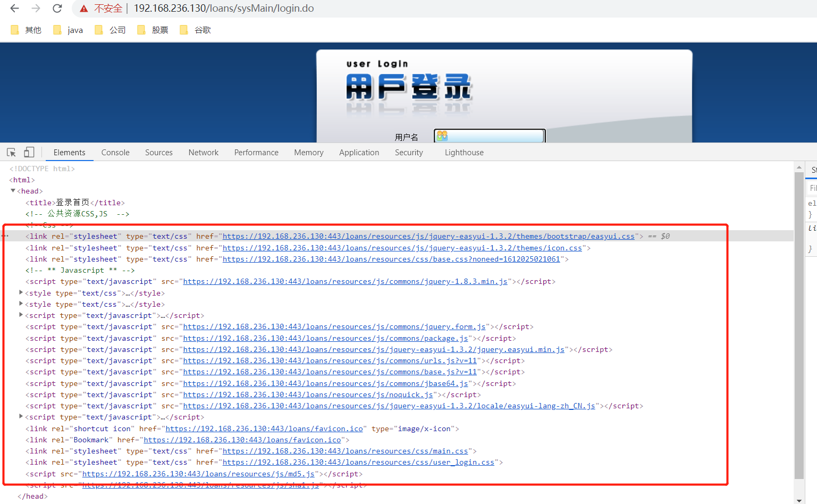Expand the first style element

pyautogui.click(x=20, y=292)
